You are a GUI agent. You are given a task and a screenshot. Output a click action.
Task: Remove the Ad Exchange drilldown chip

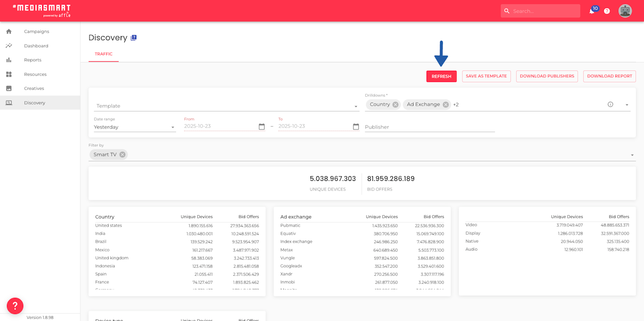tap(445, 104)
